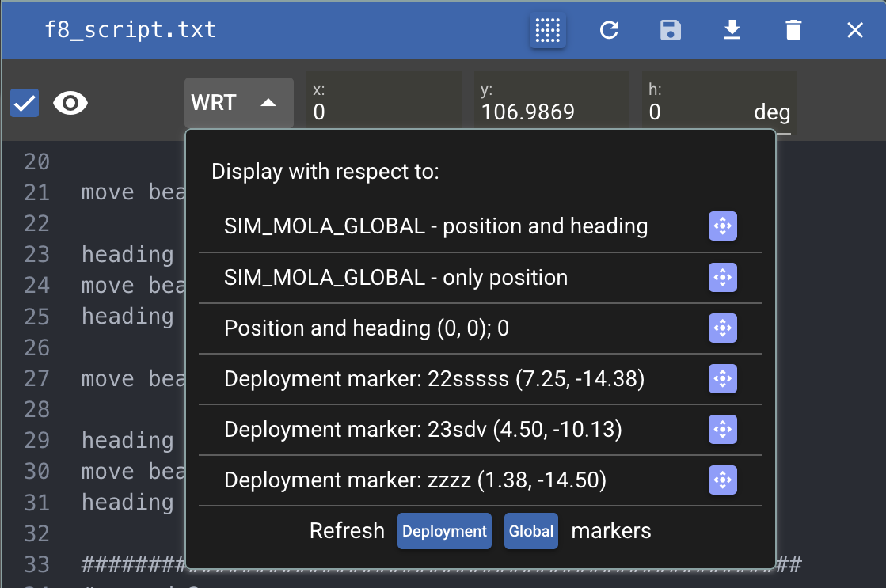Click the y field showing 106.9869
The image size is (886, 588).
coord(551,112)
